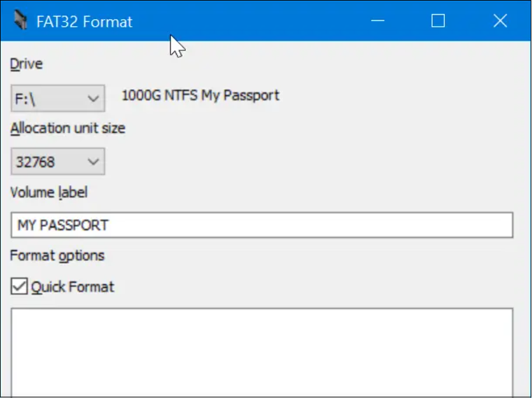Click the Volume label caption
The image size is (532, 398).
pyautogui.click(x=48, y=192)
